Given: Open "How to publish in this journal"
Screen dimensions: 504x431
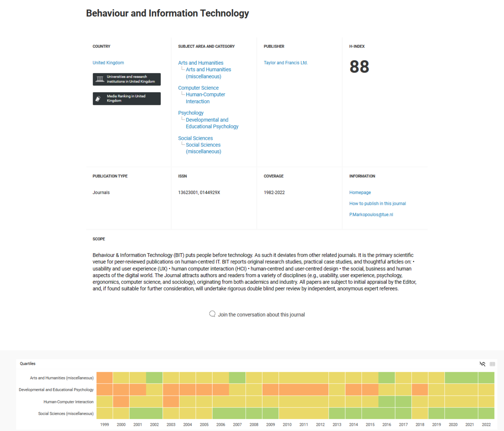Looking at the screenshot, I should (x=377, y=203).
